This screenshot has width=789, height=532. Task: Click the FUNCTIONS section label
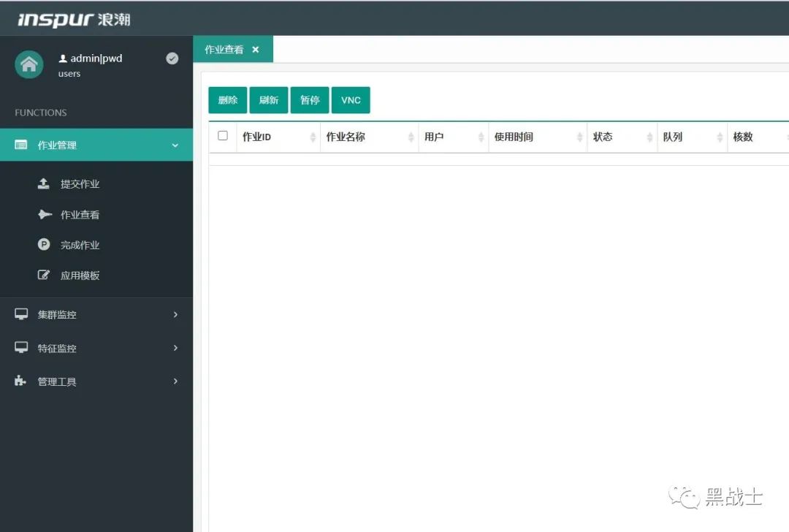point(41,113)
